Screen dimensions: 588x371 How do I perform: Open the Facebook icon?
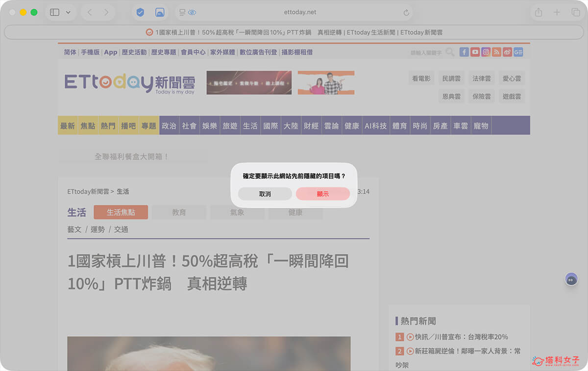point(464,52)
